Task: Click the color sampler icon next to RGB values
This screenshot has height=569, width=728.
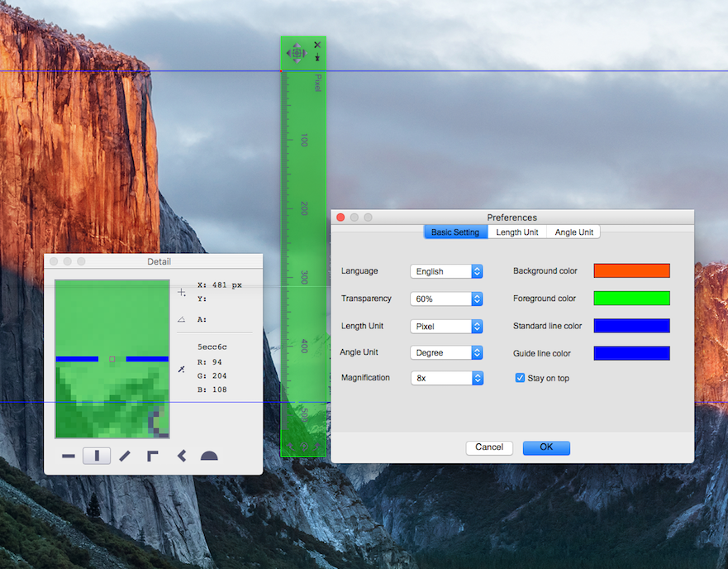Action: pos(180,370)
